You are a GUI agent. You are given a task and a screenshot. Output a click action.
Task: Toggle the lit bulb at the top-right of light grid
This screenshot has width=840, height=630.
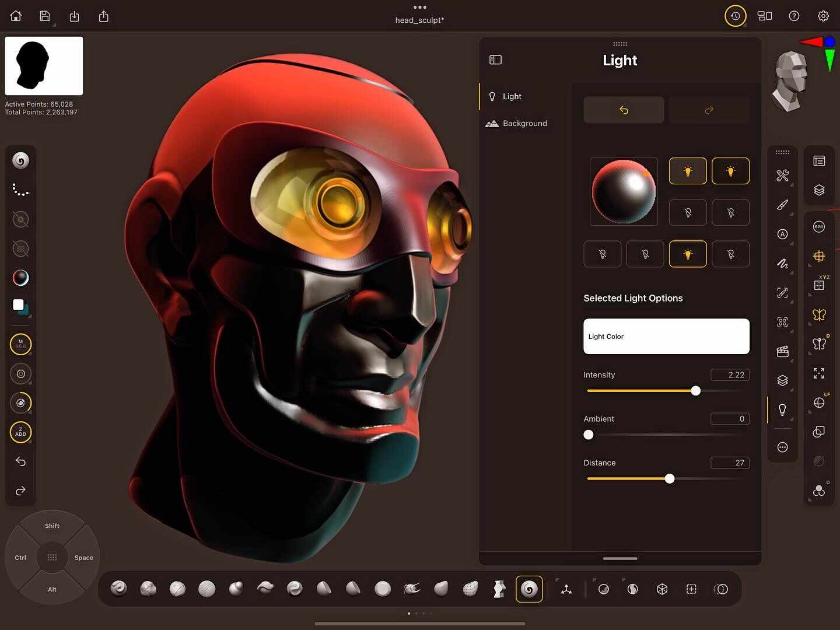730,171
